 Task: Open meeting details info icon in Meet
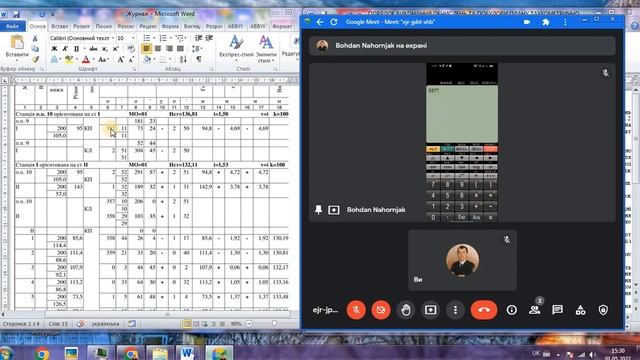pyautogui.click(x=511, y=310)
